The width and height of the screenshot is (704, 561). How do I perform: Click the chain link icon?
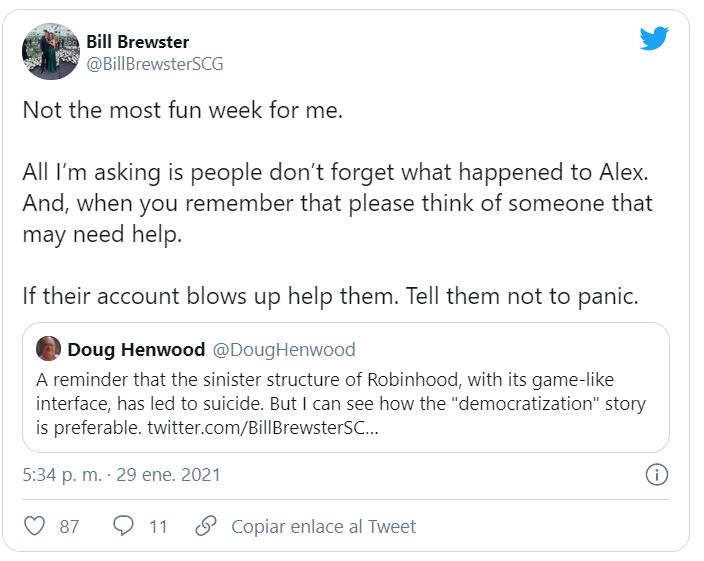(206, 526)
